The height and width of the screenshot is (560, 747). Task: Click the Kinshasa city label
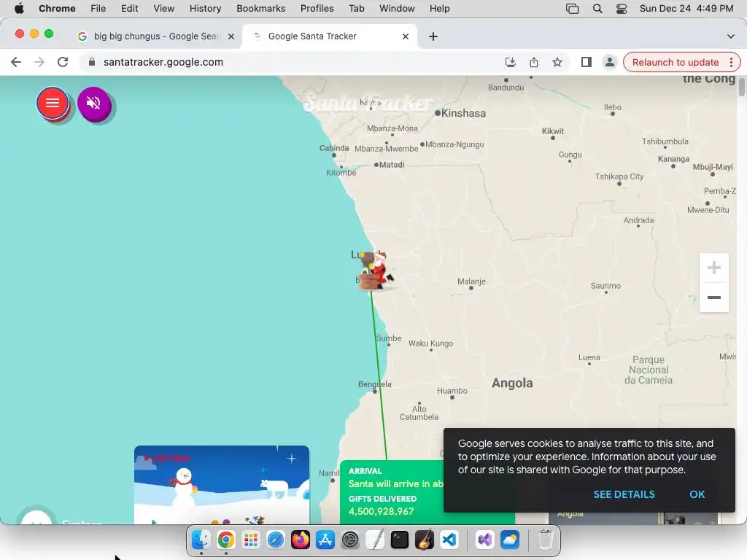click(463, 113)
